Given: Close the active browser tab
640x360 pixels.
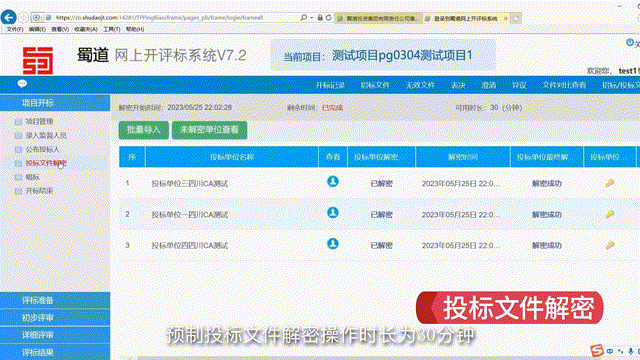Looking at the screenshot, I should pos(505,18).
